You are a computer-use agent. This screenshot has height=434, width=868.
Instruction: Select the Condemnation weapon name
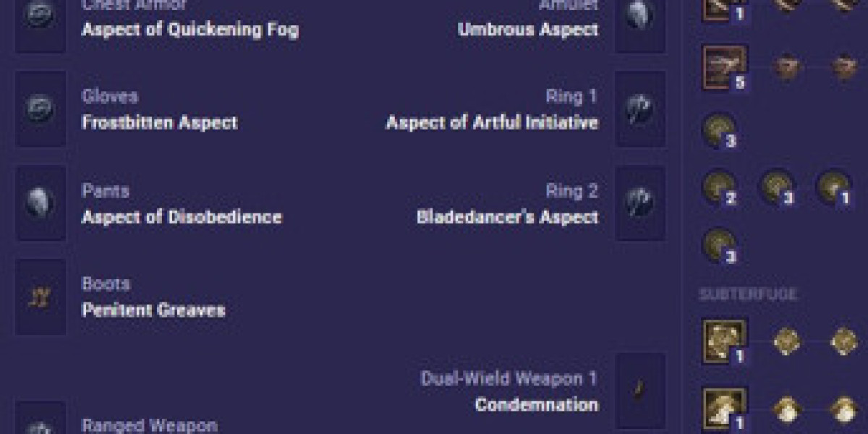[537, 404]
